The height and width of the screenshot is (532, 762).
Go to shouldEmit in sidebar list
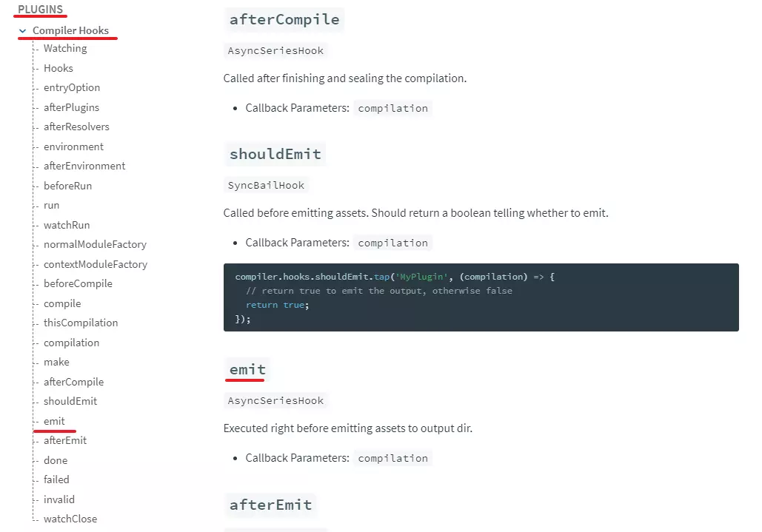70,402
